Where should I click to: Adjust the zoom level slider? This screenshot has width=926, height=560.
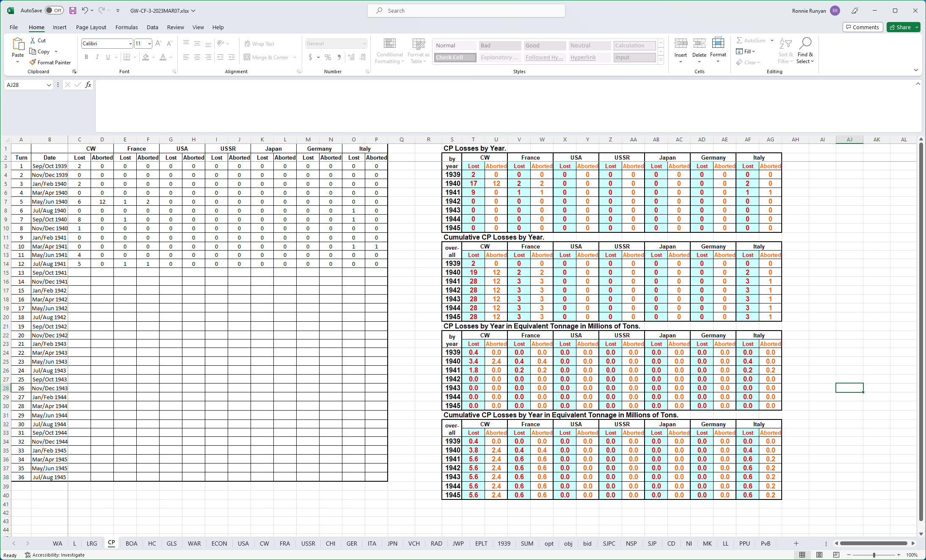click(874, 554)
